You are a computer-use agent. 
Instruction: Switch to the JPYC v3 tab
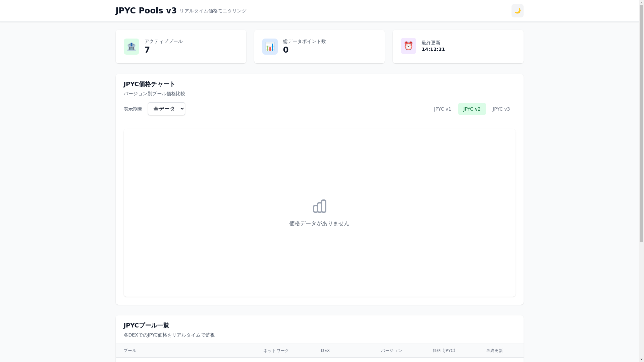(501, 109)
